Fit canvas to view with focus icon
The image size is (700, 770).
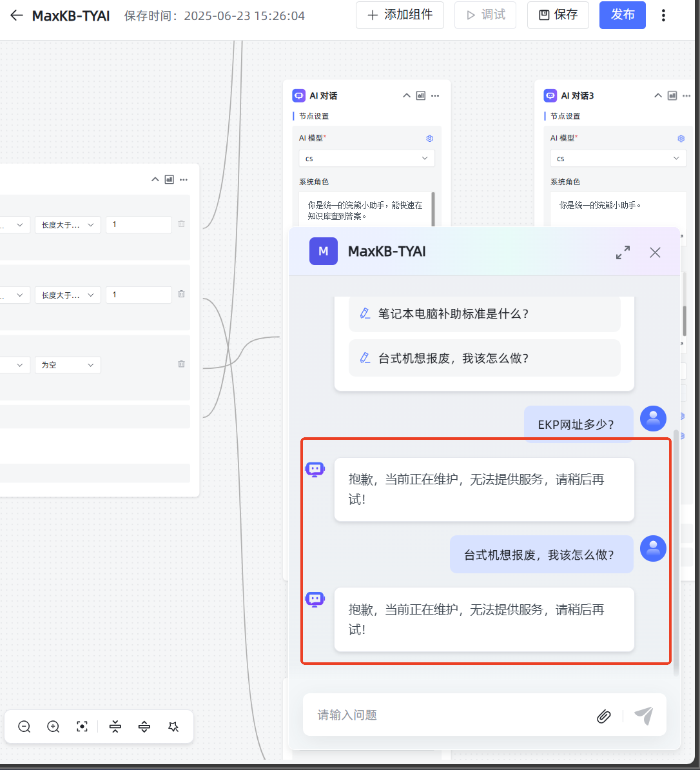tap(82, 726)
